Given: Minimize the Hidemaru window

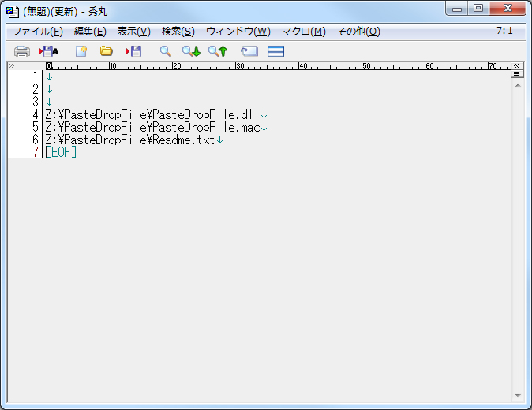Looking at the screenshot, I should pos(457,9).
